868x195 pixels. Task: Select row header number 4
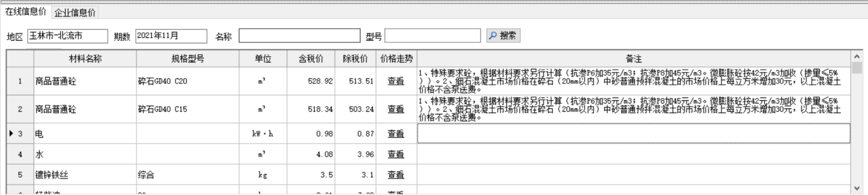(x=20, y=154)
